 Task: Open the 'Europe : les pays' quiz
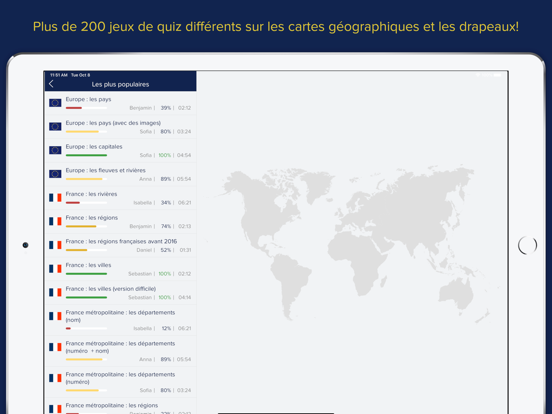pos(120,104)
